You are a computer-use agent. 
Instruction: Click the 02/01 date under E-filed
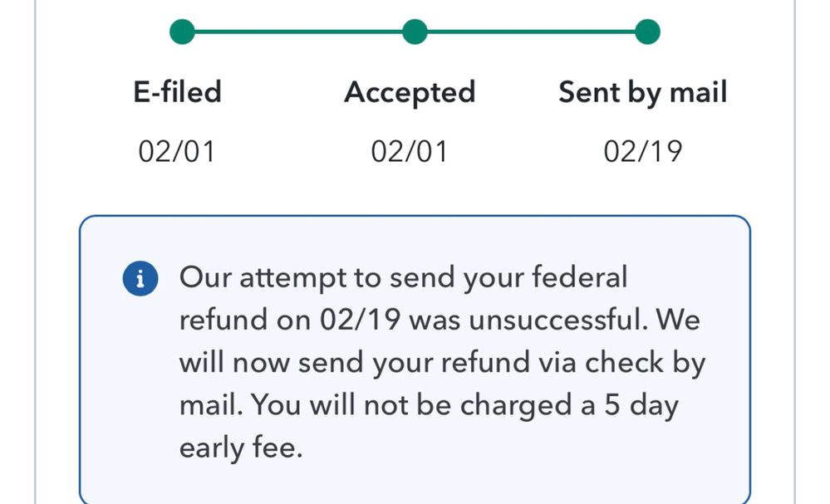[x=177, y=152]
